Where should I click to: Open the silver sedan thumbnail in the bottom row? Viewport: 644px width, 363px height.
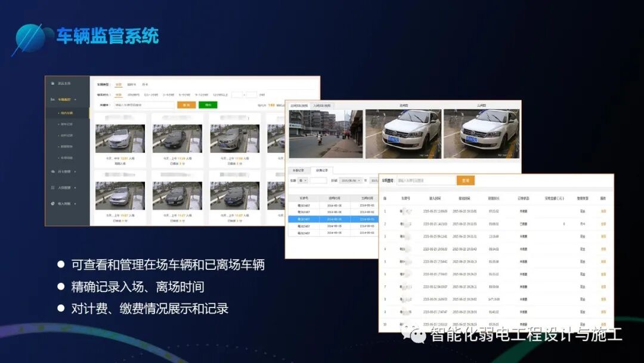pos(120,196)
